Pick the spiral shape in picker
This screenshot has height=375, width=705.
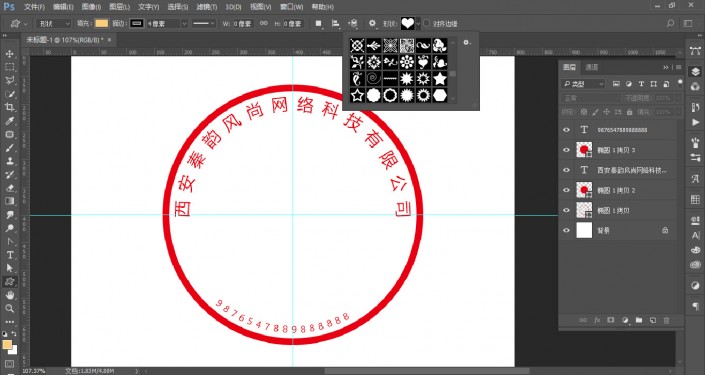[374, 79]
